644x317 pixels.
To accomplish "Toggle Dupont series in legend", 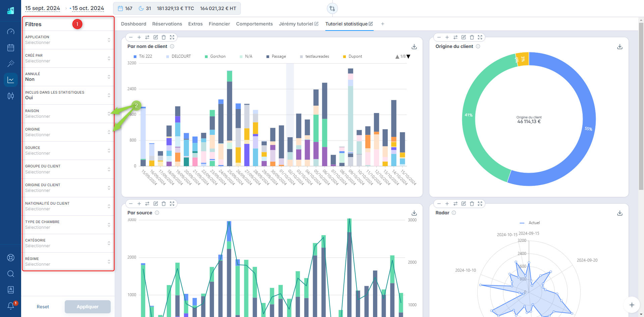I will coord(353,56).
